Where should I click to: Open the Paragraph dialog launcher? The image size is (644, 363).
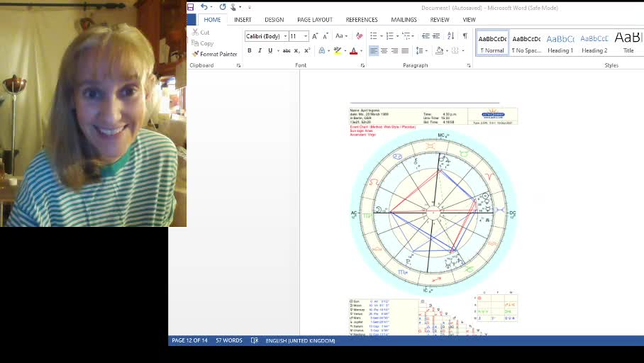point(469,65)
